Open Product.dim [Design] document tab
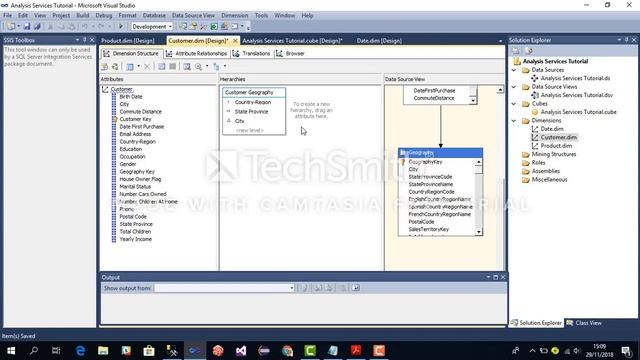640x360 pixels. pyautogui.click(x=128, y=41)
